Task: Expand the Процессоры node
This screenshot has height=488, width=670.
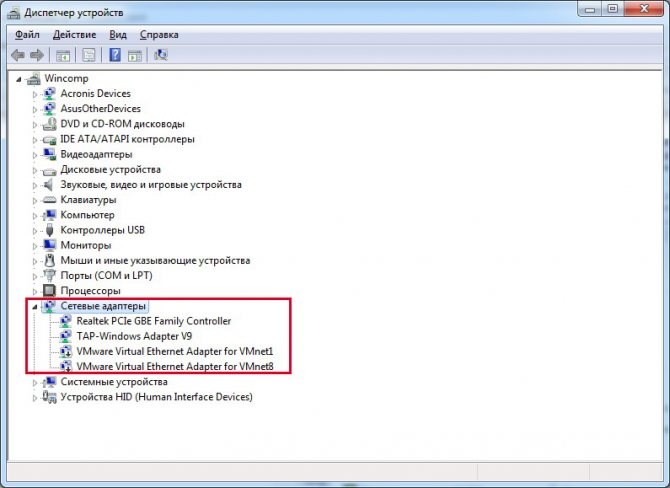Action: pyautogui.click(x=35, y=291)
